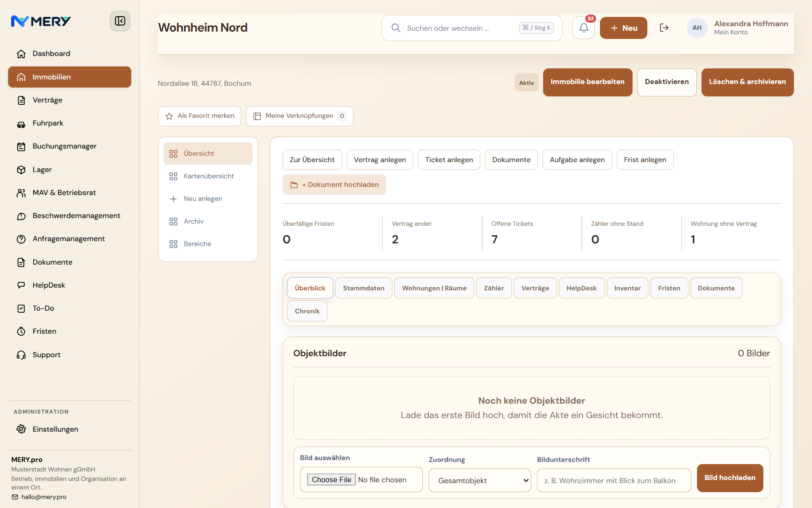The image size is (812, 508).
Task: Open the Zuordnung Gesamtobjekt dropdown
Action: [480, 480]
